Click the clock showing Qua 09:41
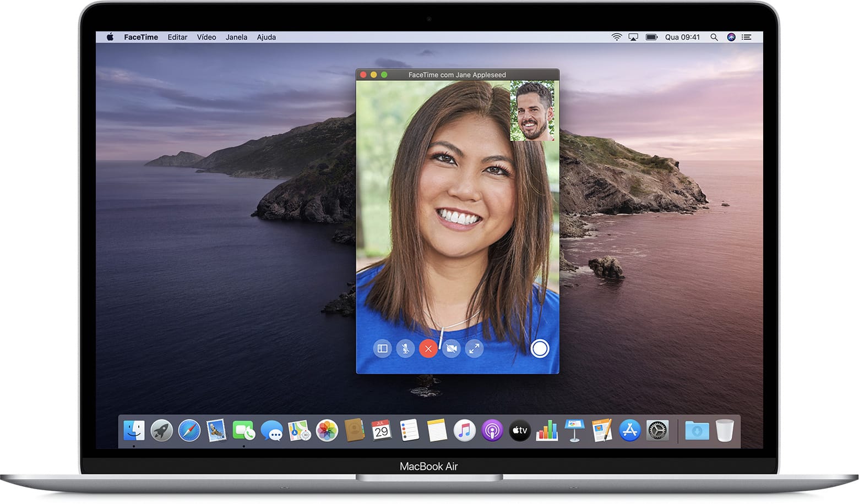 point(682,37)
